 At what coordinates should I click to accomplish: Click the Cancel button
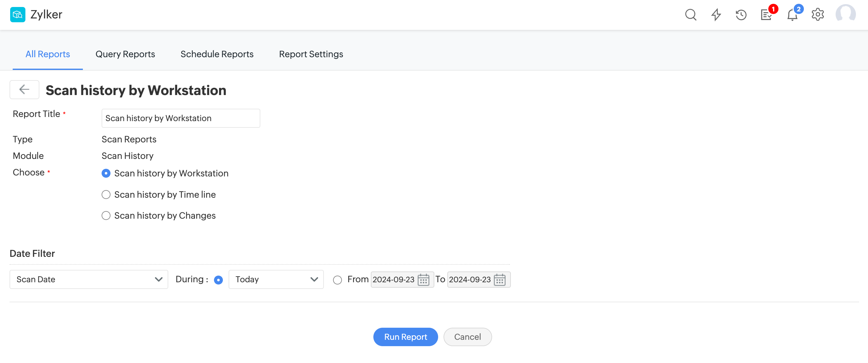point(467,337)
